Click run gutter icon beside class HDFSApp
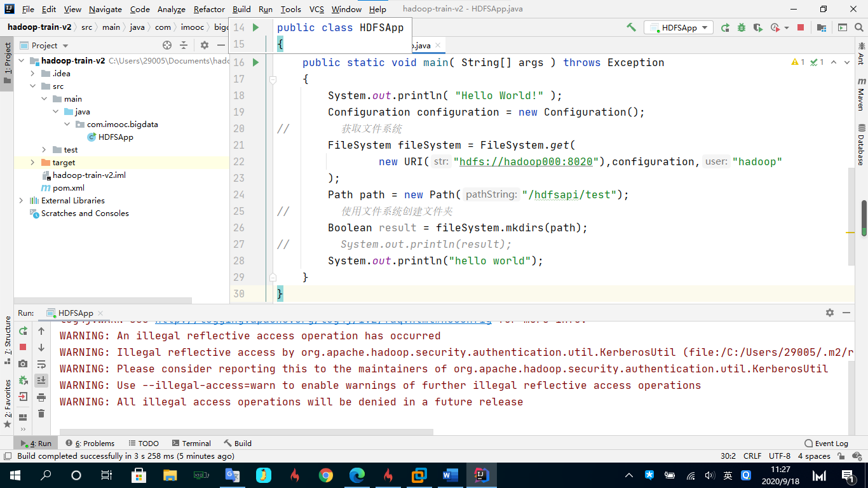This screenshot has width=868, height=488. pyautogui.click(x=255, y=27)
